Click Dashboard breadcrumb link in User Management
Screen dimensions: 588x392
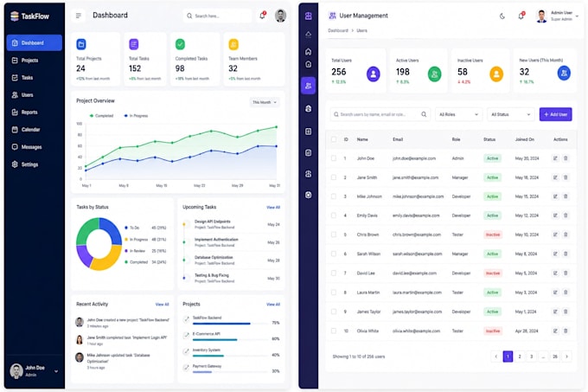(338, 30)
